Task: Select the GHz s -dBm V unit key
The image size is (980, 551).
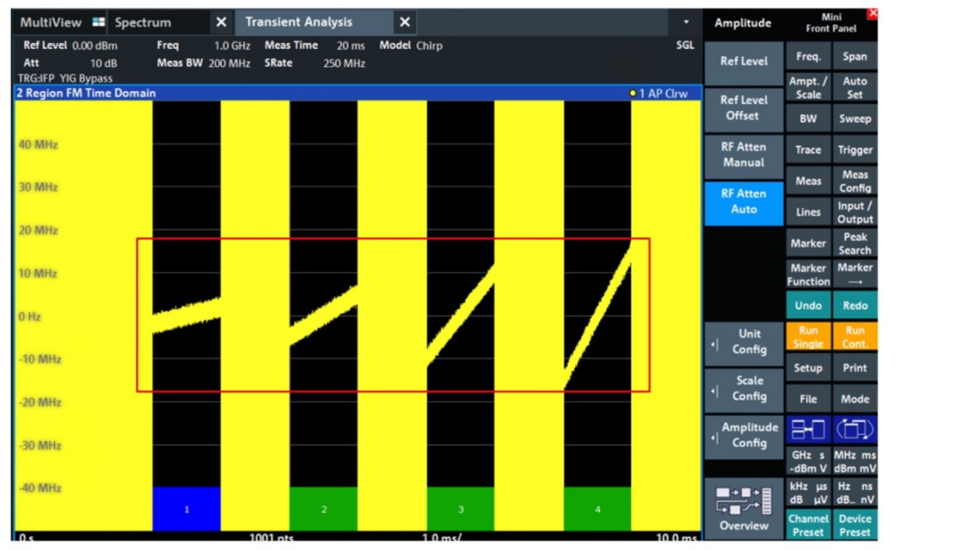Action: (x=808, y=461)
